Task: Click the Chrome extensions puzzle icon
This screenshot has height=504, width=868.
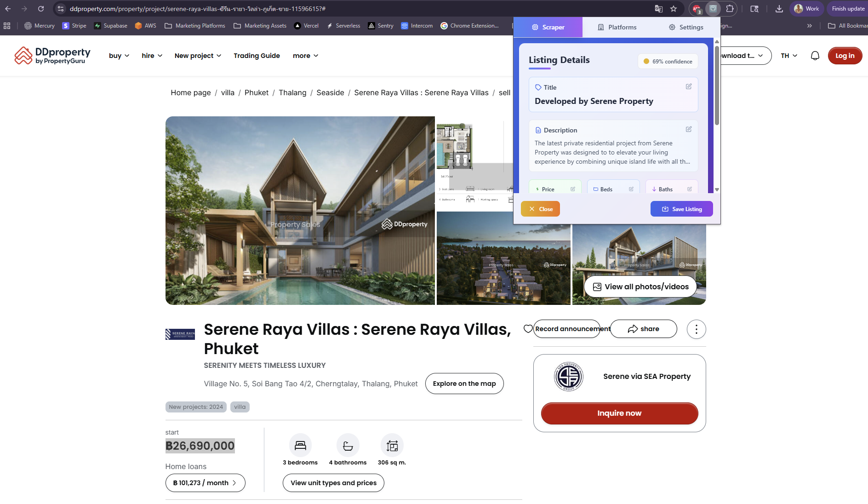Action: [x=730, y=9]
